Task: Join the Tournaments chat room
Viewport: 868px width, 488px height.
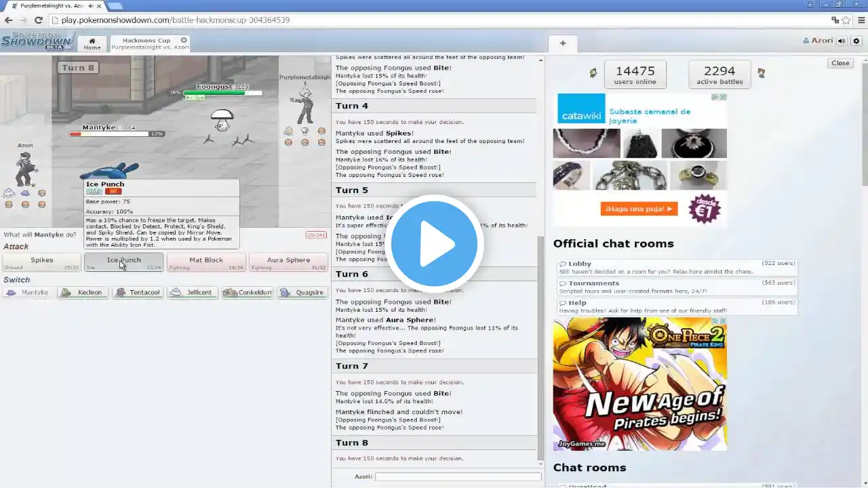Action: pyautogui.click(x=677, y=287)
